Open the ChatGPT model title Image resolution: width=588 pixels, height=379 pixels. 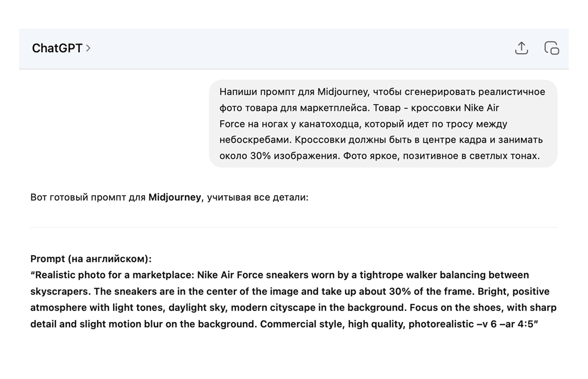coord(57,48)
